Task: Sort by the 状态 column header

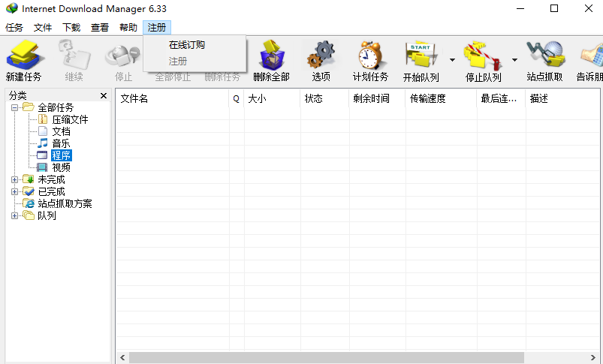Action: click(324, 99)
